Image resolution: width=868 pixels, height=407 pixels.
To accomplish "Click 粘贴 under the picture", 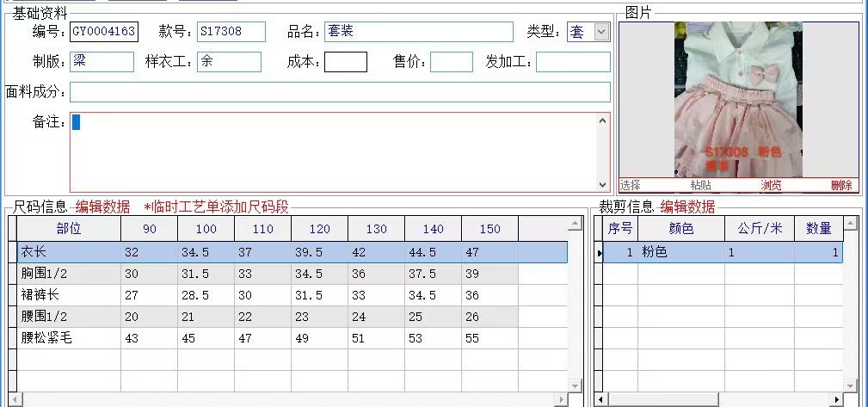I will tap(701, 186).
